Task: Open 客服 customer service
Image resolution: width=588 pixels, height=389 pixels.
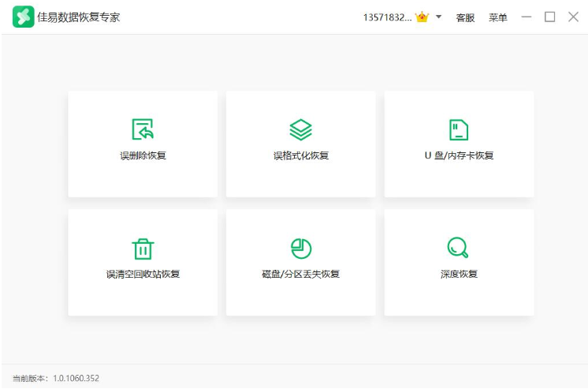Action: [x=465, y=17]
